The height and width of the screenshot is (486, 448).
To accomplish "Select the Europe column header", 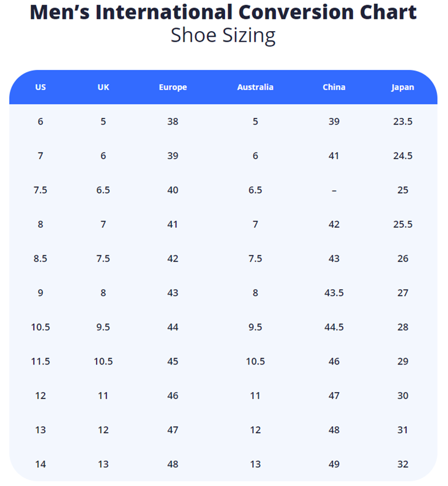I will coord(172,87).
